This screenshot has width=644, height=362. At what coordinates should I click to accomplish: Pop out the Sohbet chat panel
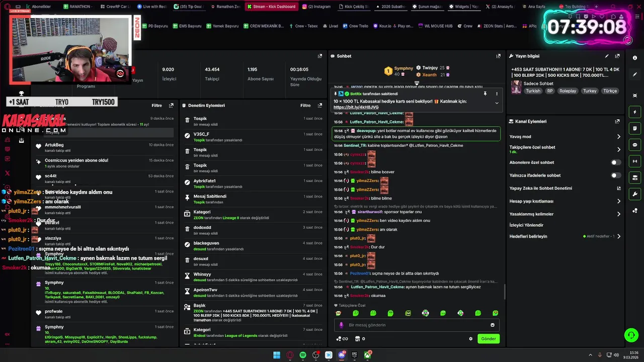click(498, 56)
